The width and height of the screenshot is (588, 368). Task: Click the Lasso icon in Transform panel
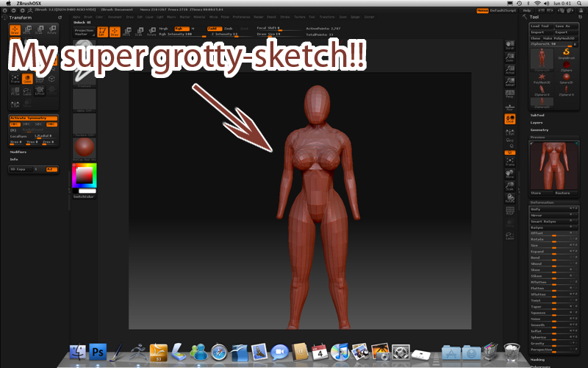coord(27,91)
